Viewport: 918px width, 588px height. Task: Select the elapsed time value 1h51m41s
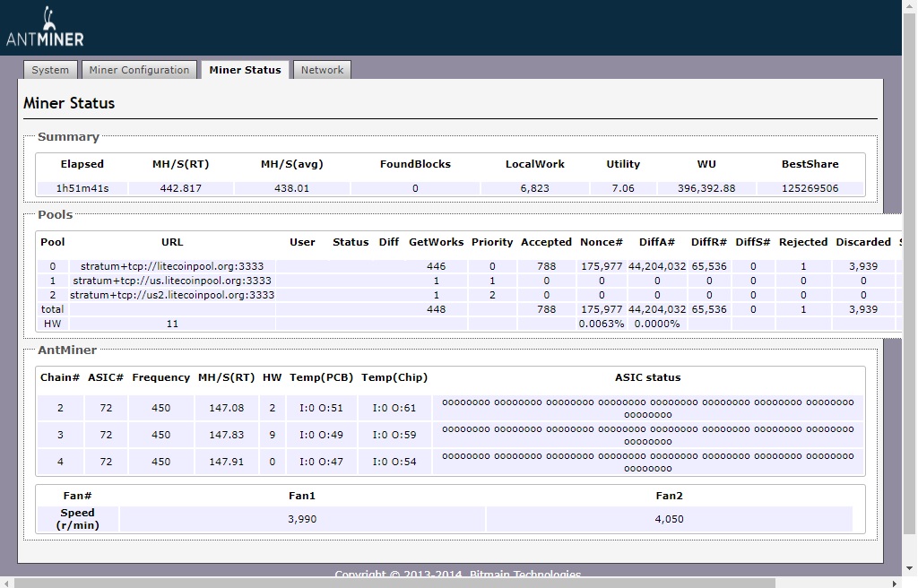click(82, 188)
